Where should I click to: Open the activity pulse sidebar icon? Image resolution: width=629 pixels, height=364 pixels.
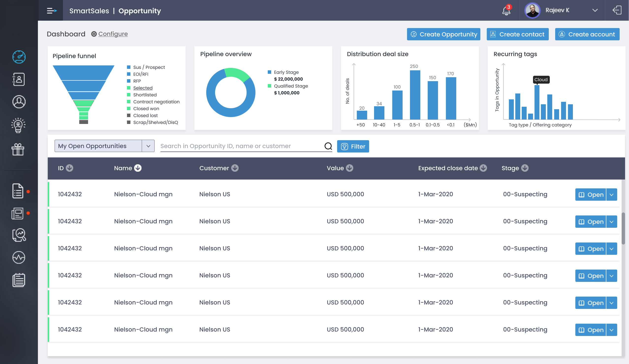pos(19,258)
